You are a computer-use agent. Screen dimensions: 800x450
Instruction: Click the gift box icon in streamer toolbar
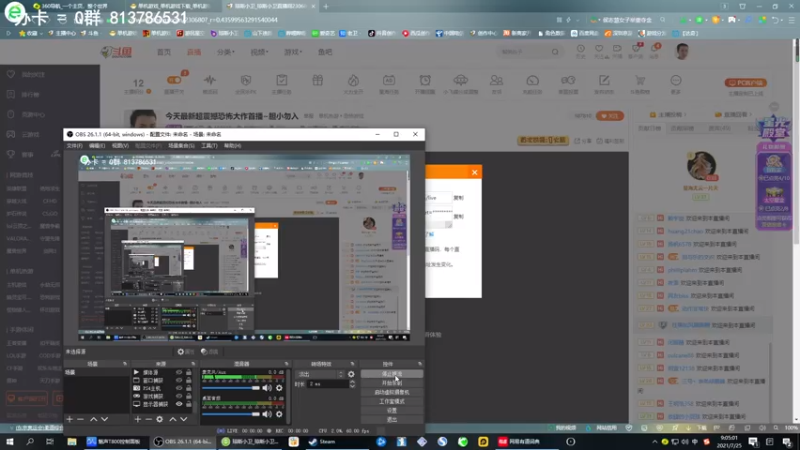coord(317,83)
